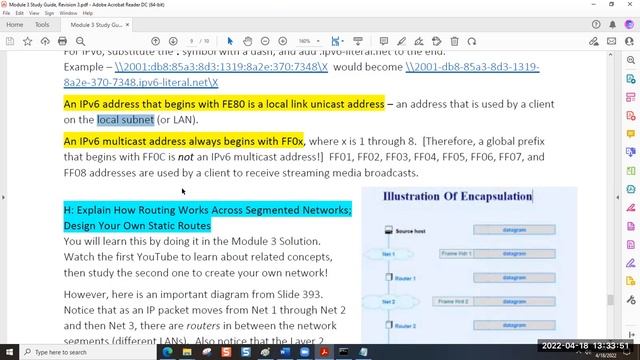Viewport: 640px width, 360px height.
Task: Open the yellow Protect sidebar tool
Action: point(631,281)
